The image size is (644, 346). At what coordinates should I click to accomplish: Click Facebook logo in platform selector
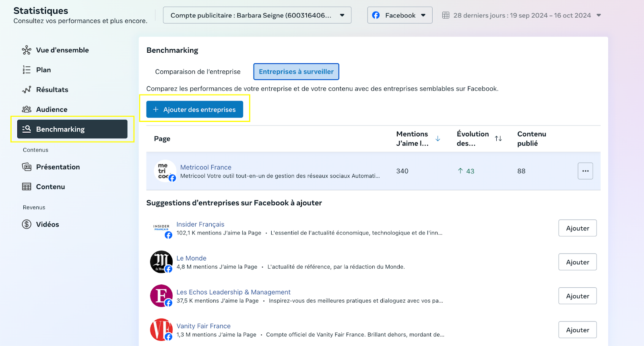click(x=376, y=15)
